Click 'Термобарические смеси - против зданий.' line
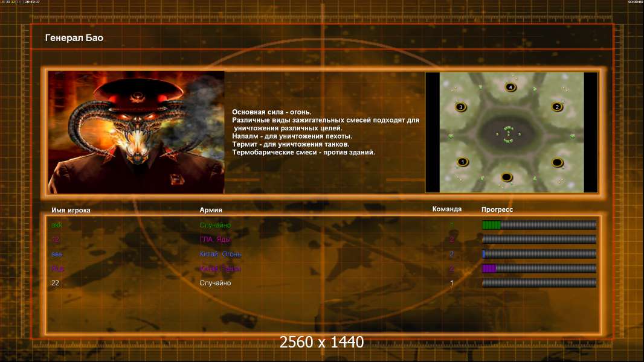 pos(303,152)
